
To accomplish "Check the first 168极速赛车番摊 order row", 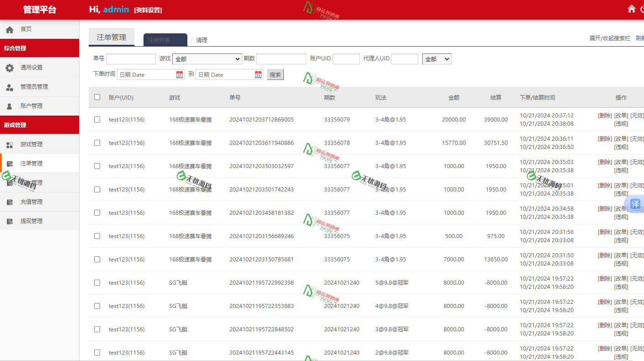I will (97, 119).
